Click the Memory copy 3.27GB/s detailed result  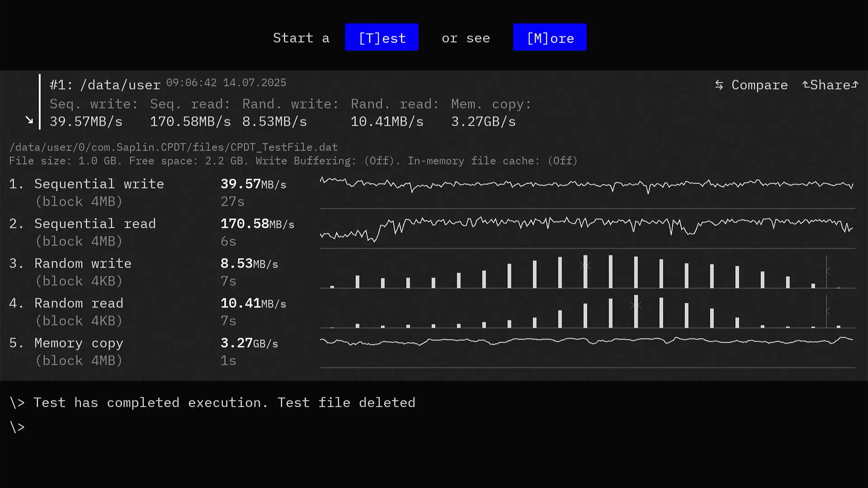click(249, 343)
